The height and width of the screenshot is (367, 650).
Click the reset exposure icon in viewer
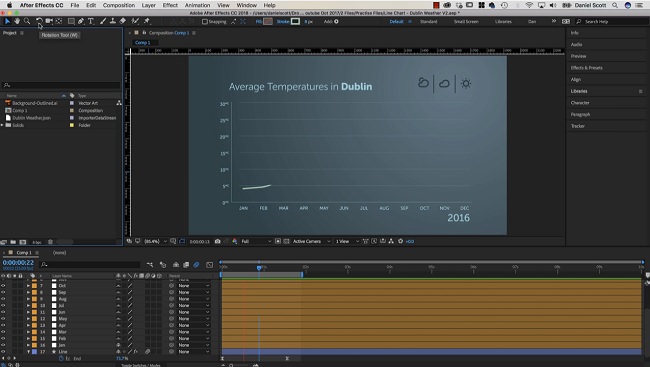(400, 241)
